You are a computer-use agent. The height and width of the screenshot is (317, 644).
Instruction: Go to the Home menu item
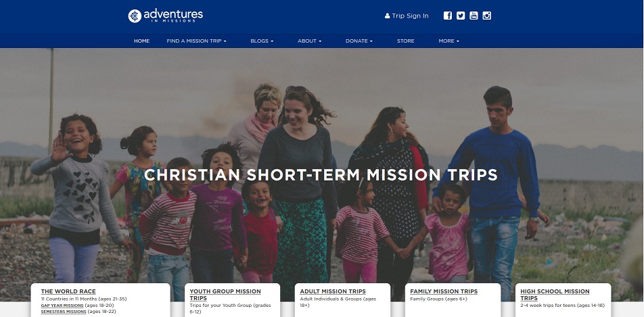pyautogui.click(x=141, y=41)
